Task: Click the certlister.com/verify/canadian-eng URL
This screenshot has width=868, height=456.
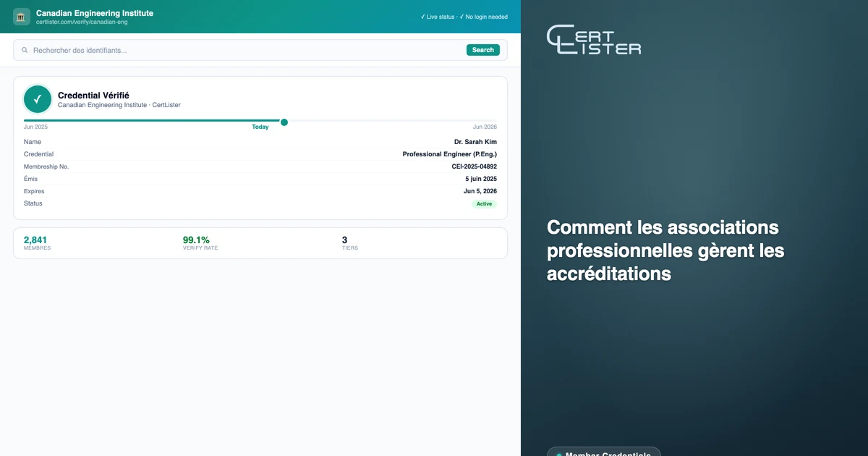Action: (x=82, y=22)
